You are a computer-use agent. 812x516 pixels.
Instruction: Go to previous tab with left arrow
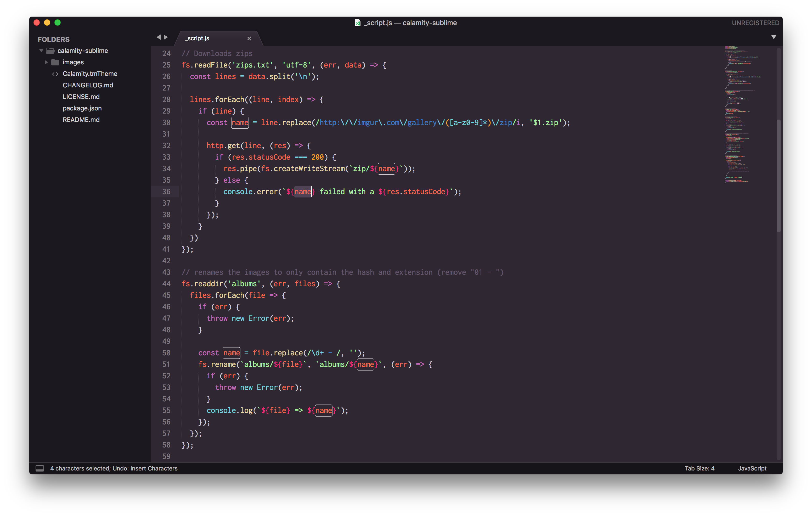point(158,37)
